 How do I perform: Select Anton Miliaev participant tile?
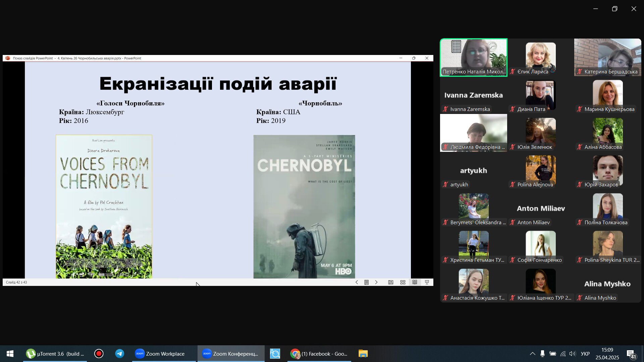(x=541, y=208)
